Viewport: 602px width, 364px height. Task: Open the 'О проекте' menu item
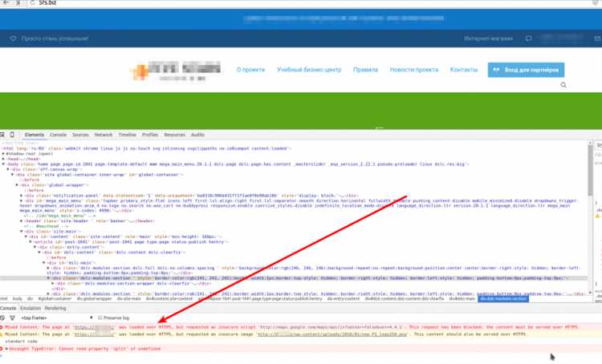(x=250, y=70)
